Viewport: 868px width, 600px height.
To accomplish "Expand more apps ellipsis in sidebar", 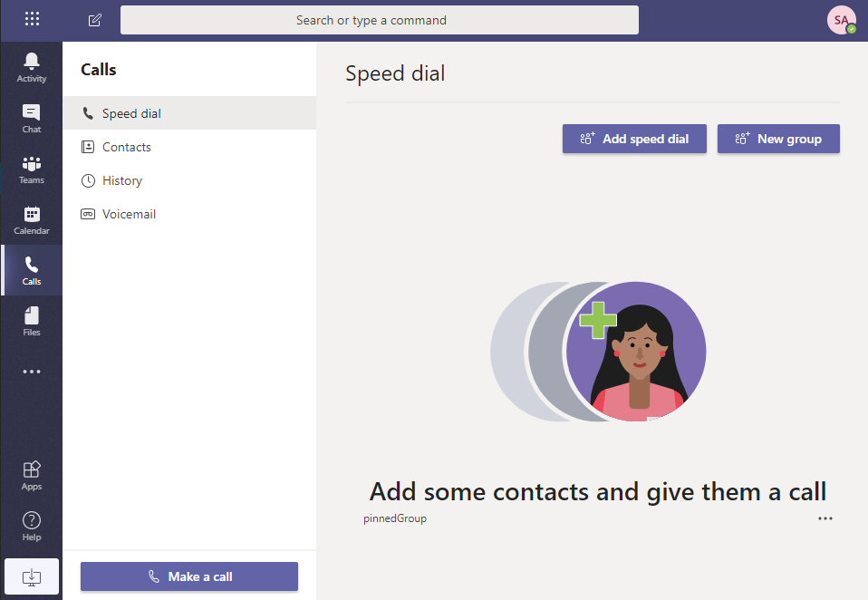I will (32, 372).
